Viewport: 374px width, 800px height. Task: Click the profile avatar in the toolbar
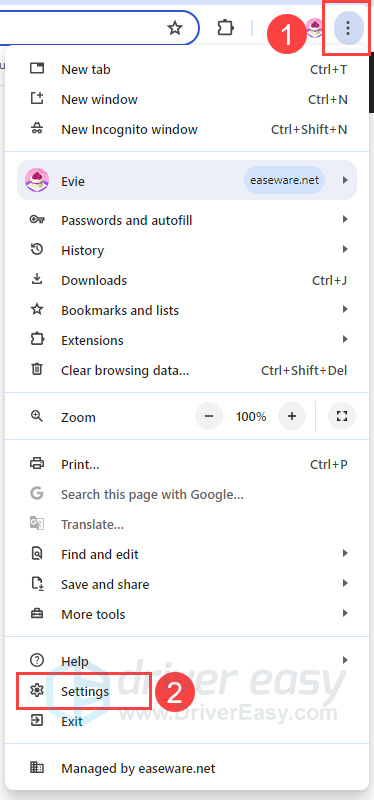[315, 28]
